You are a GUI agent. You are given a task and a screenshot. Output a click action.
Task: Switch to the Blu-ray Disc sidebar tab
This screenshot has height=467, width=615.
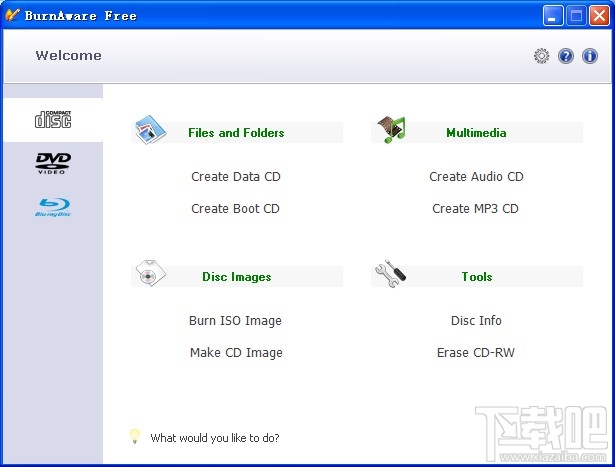click(53, 207)
